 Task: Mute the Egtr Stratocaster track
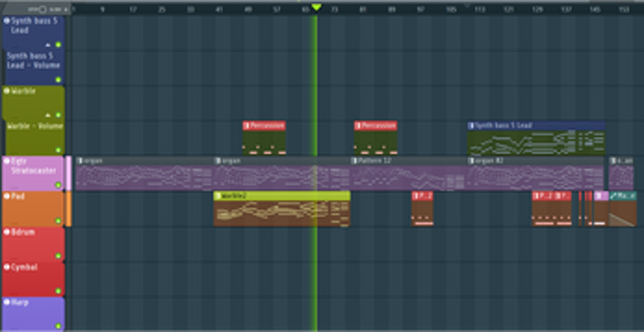[58, 186]
